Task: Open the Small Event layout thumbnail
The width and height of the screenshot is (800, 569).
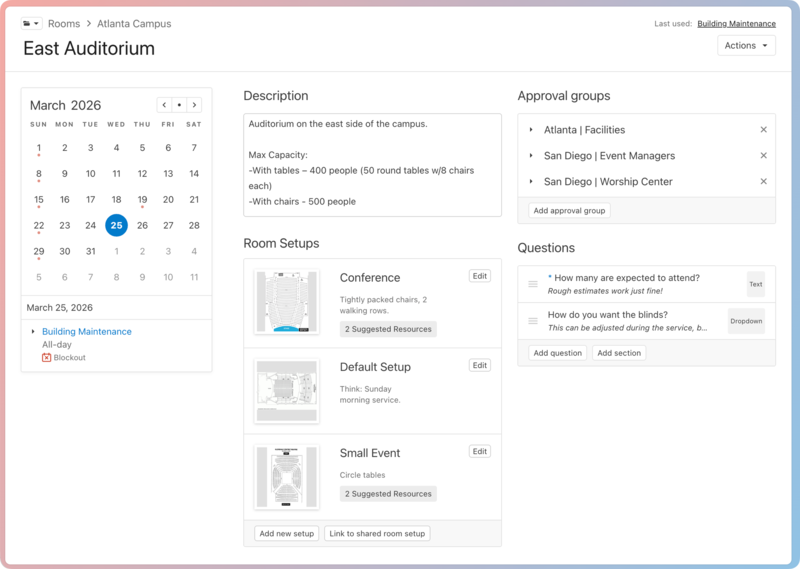Action: (x=286, y=477)
